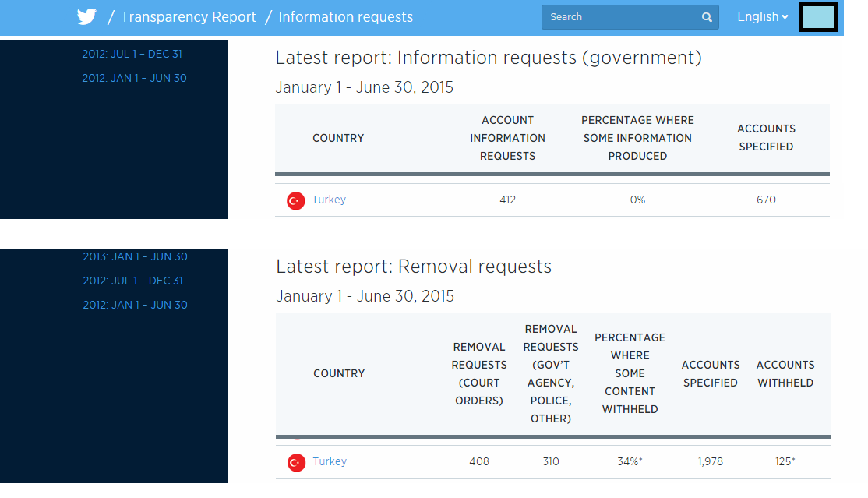Select 2013: JAN 1 – JUN 30 in lower sidebar
Viewport: 868px width, 498px height.
point(135,256)
